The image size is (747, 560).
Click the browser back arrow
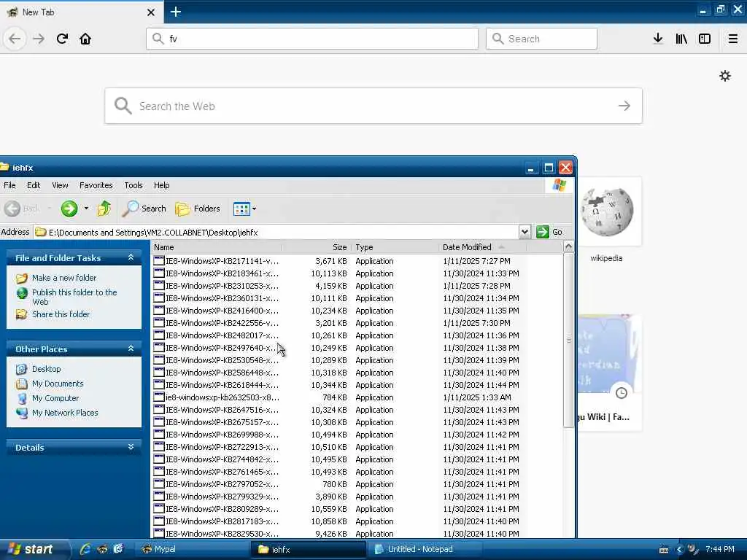pos(15,39)
